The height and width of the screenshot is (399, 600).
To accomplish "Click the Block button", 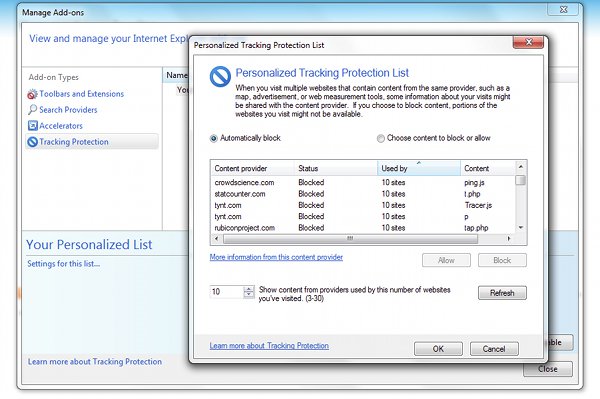I will 502,260.
